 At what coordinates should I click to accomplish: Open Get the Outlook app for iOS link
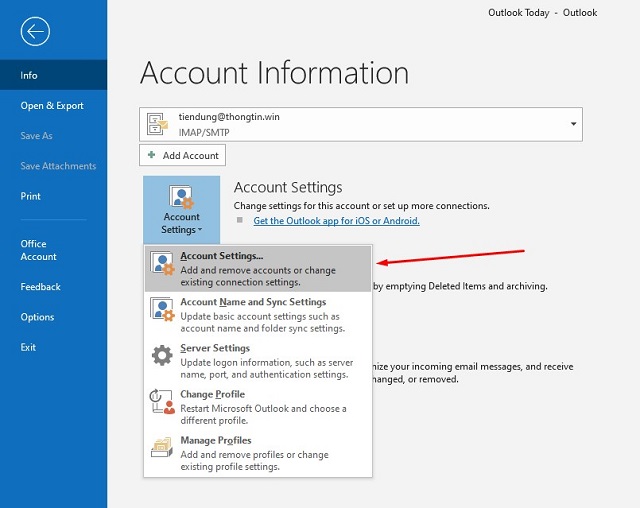click(336, 221)
